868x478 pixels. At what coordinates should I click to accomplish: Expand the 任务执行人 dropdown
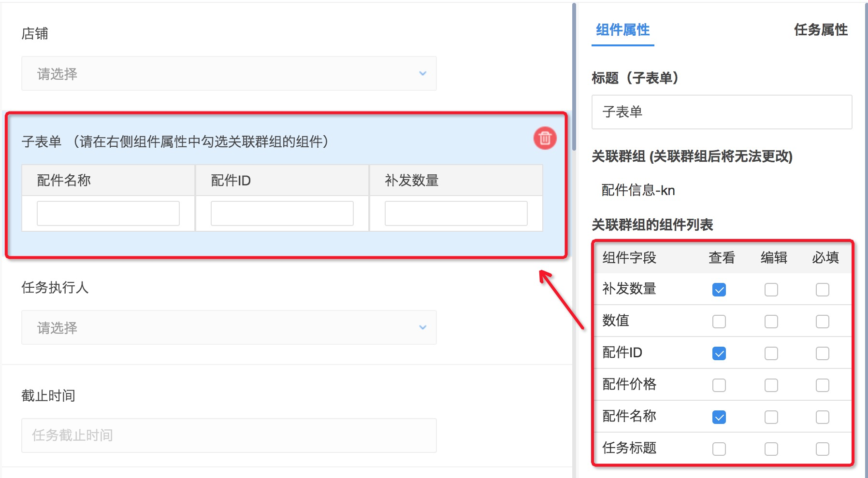[x=229, y=327]
